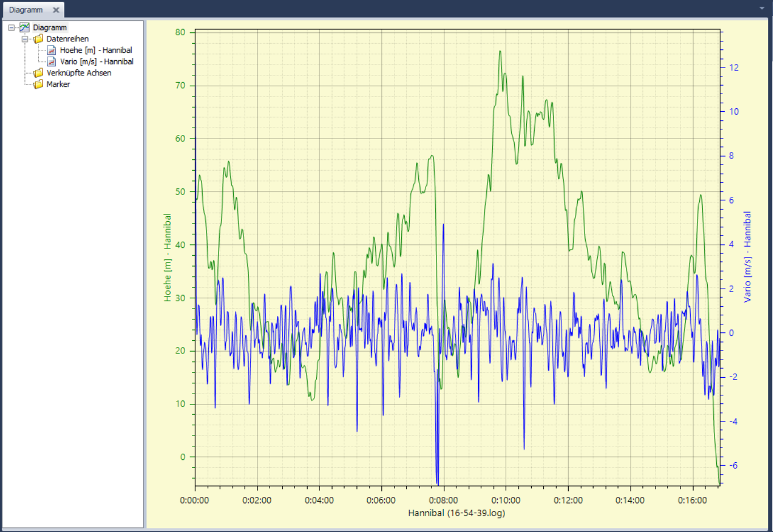Viewport: 773px width, 532px height.
Task: Click the Verknüpfte Achsen folder icon
Action: coord(38,73)
